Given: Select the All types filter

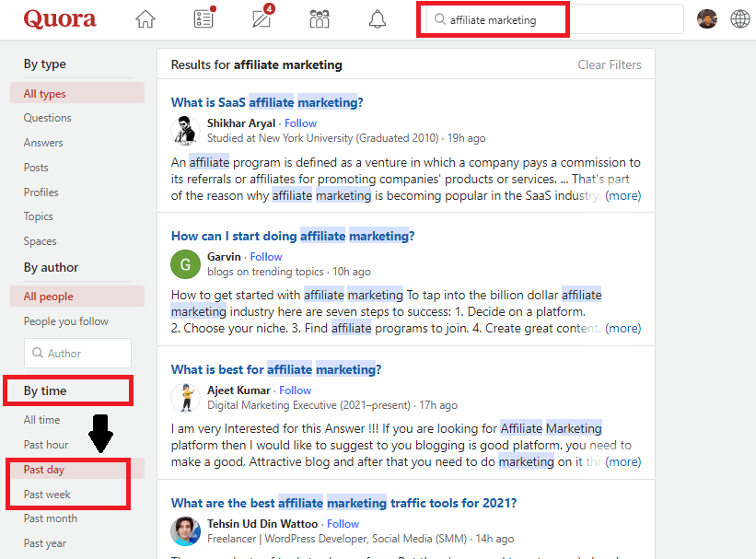Looking at the screenshot, I should [x=77, y=93].
